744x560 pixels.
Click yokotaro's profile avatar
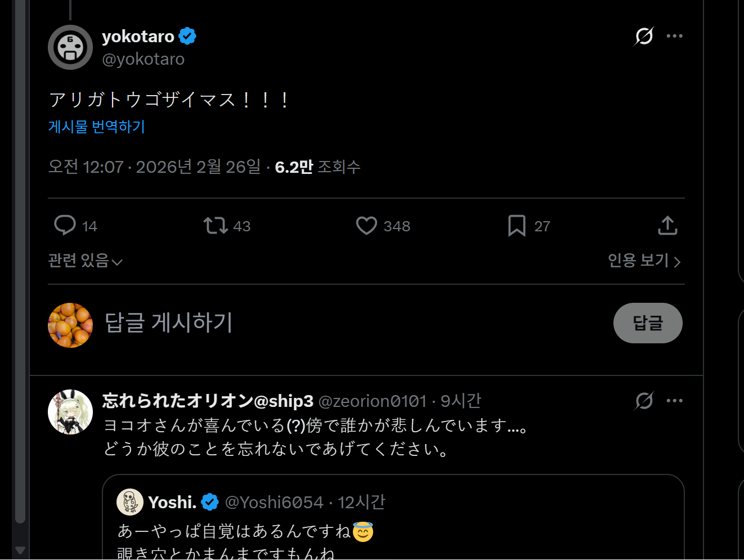tap(70, 47)
